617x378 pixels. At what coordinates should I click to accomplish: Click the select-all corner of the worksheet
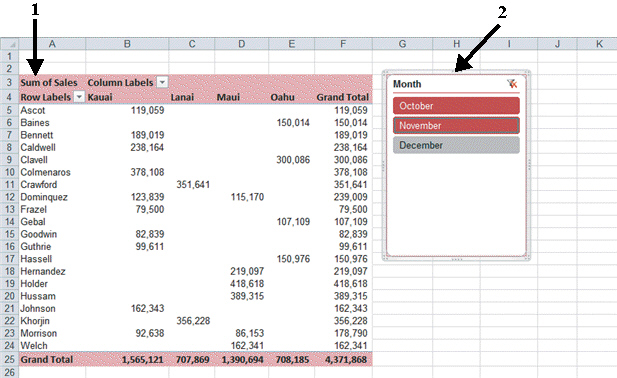coord(9,44)
